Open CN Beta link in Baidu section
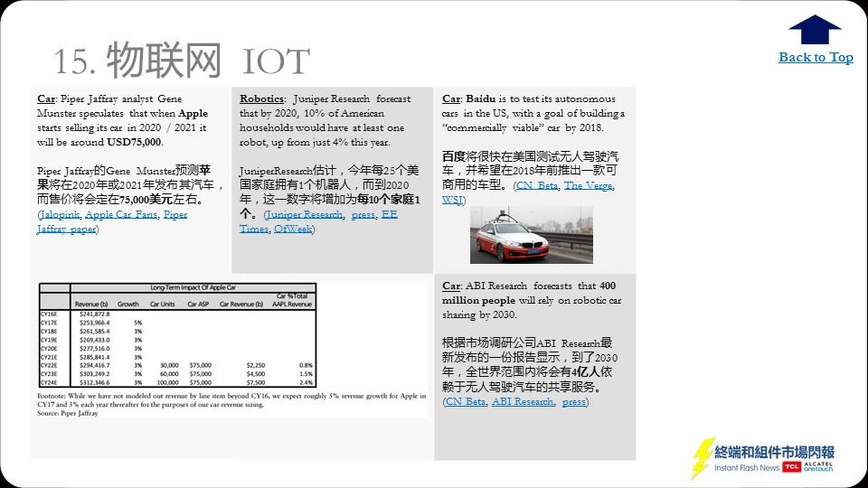 pos(537,185)
